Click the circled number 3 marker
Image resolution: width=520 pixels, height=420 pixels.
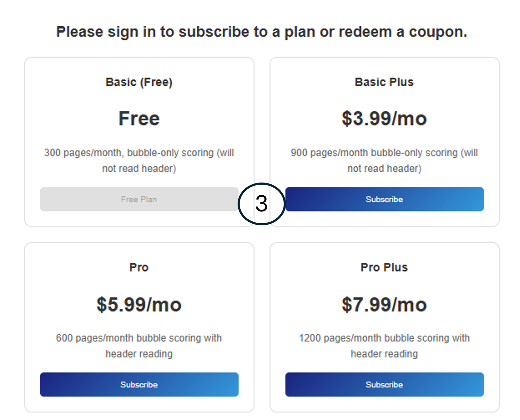pos(262,203)
